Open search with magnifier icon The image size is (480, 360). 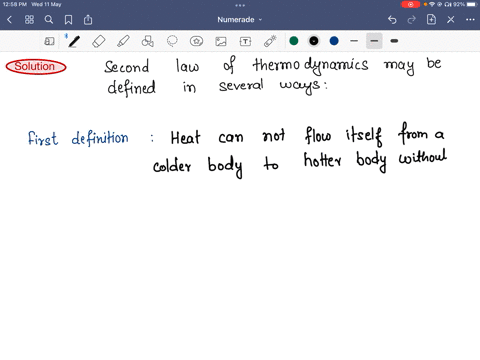point(49,20)
